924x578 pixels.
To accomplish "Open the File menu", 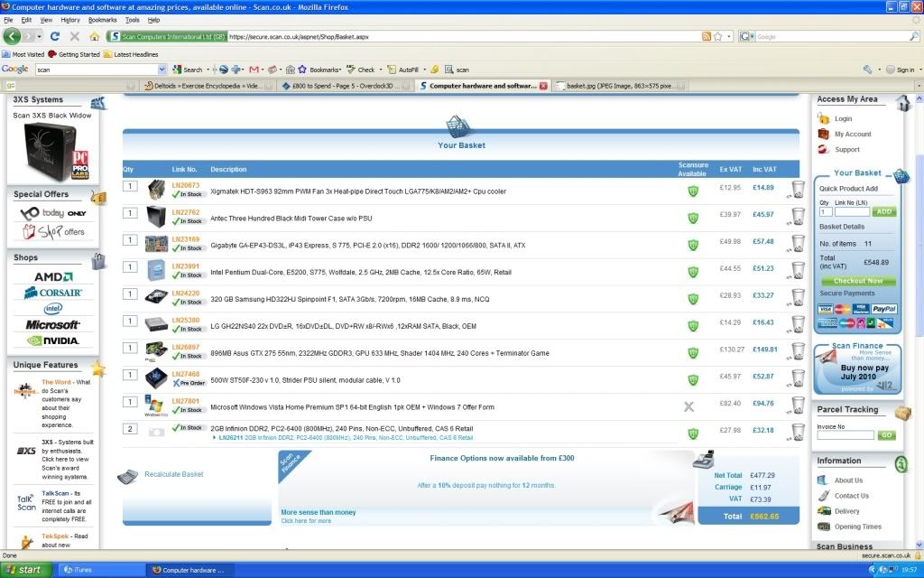I will [x=8, y=20].
